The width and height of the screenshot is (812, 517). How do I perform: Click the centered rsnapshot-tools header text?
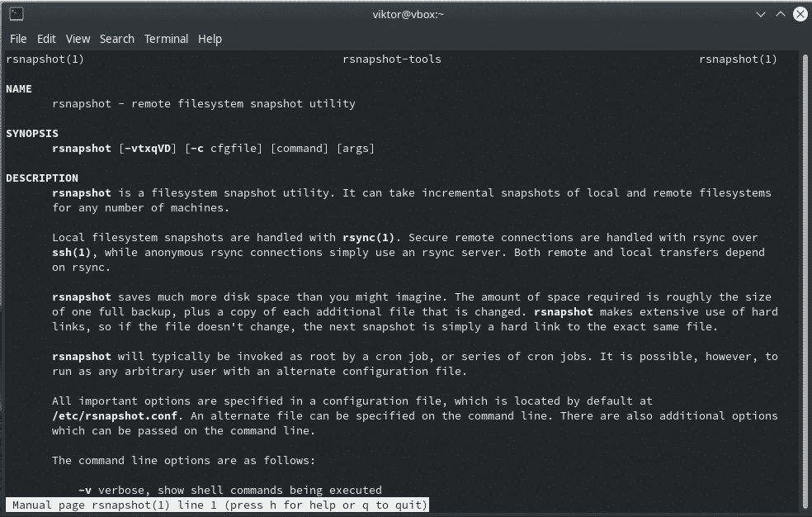[x=392, y=59]
